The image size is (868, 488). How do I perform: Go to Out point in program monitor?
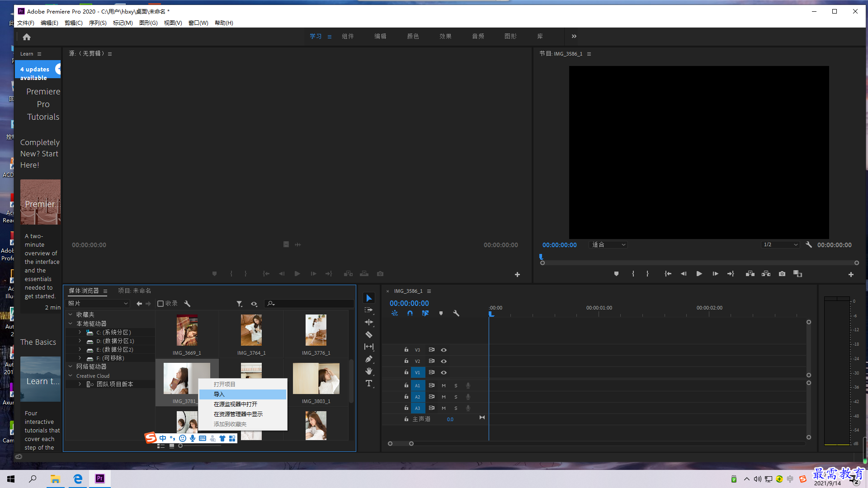tap(731, 274)
